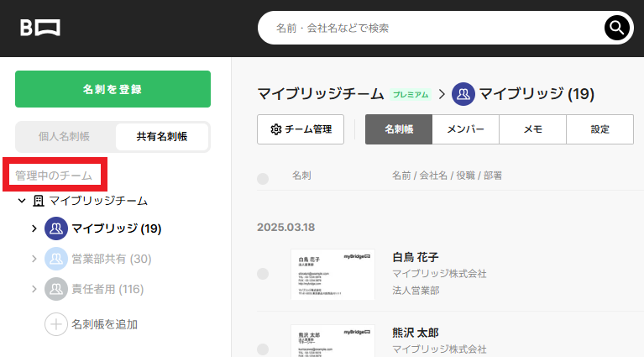Click マイブリッジチーム breadcrumb title
Viewport: 644px width, 357px height.
[x=321, y=94]
